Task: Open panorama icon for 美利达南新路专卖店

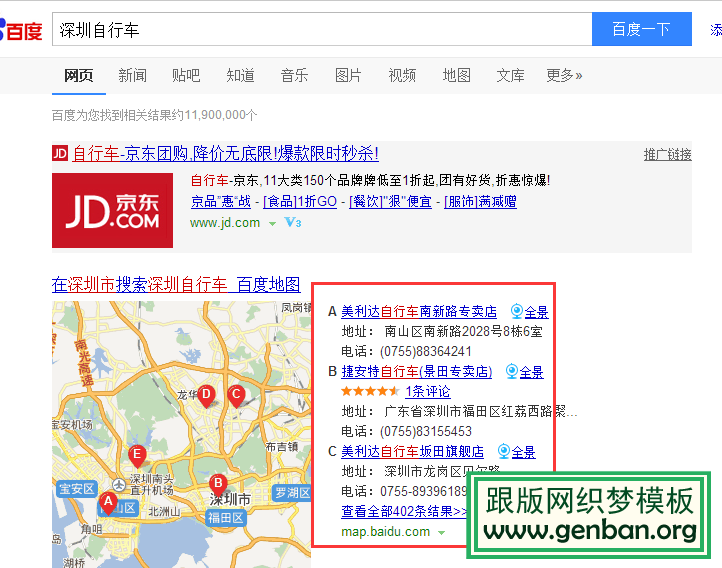Action: [517, 312]
